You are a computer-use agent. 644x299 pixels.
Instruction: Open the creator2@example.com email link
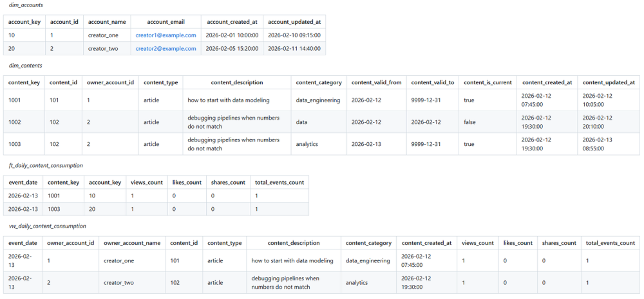click(166, 48)
